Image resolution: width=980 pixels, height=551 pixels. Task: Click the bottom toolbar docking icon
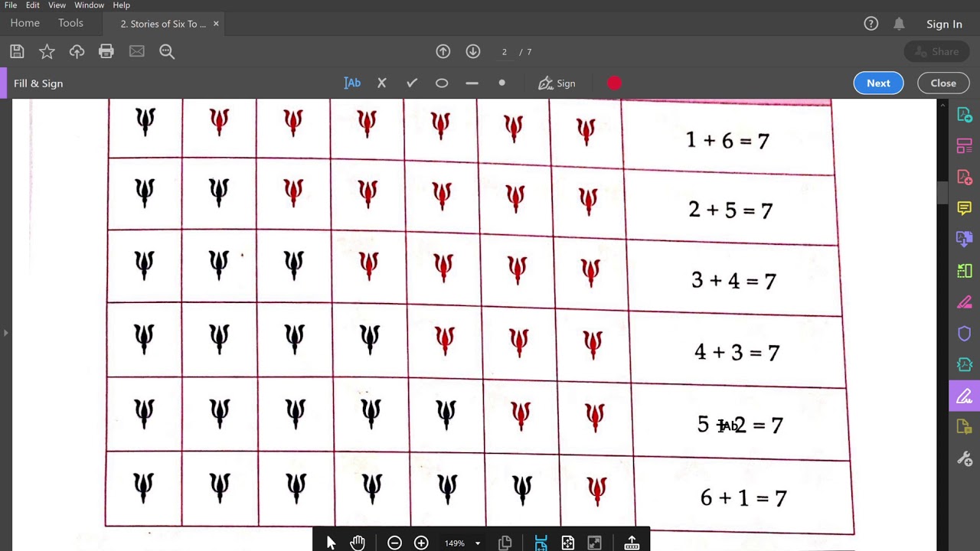click(x=632, y=543)
